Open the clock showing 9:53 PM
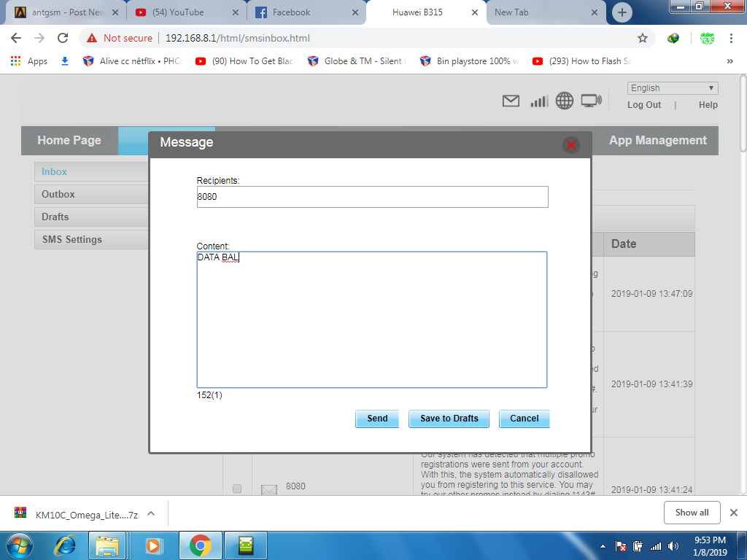This screenshot has width=747, height=560. coord(710,546)
